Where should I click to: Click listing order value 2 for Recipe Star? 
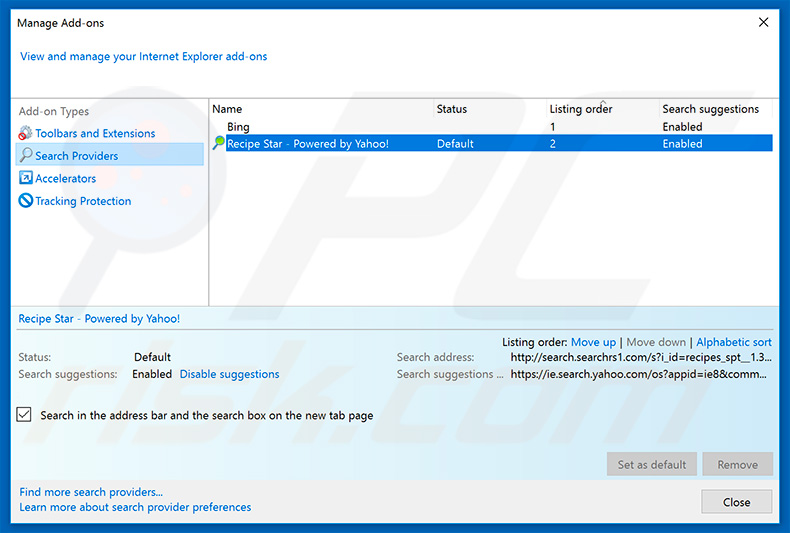point(553,144)
